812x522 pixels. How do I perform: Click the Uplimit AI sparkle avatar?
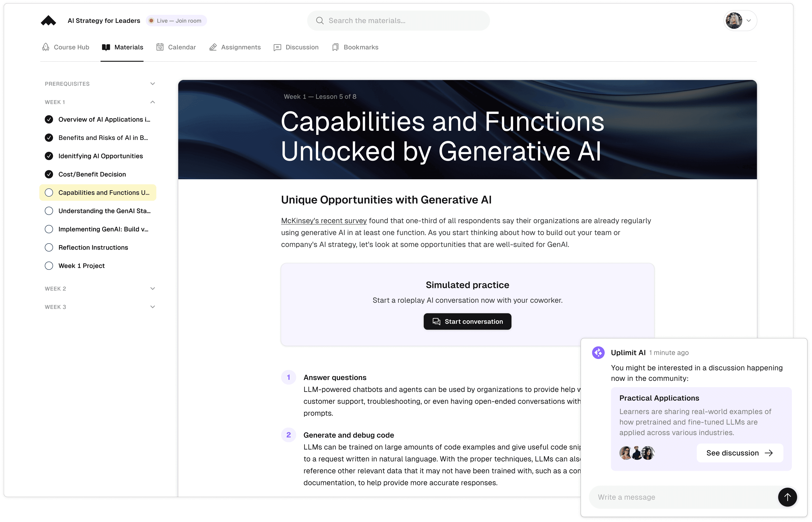click(x=598, y=353)
